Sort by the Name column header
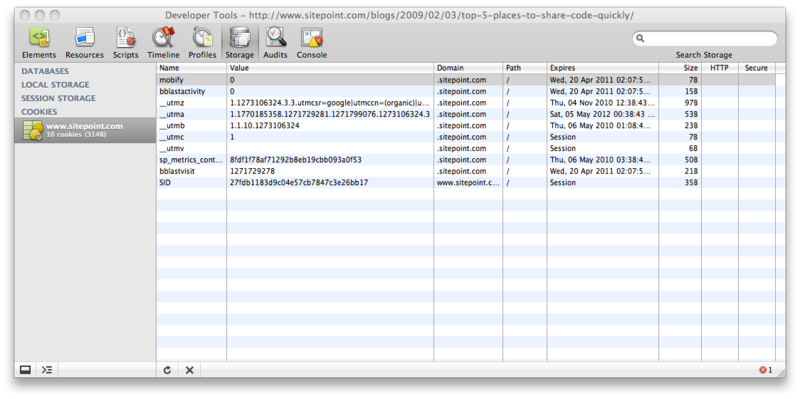This screenshot has height=399, width=800. click(191, 68)
